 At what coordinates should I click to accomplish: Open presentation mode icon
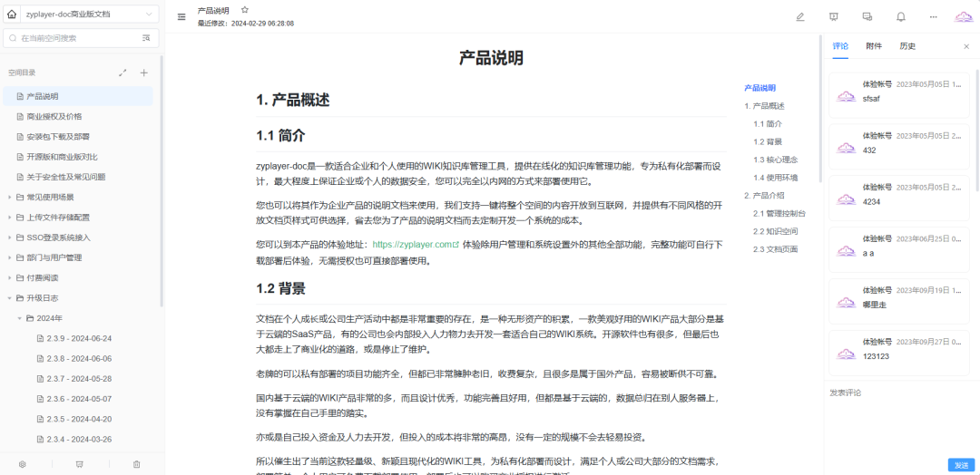pyautogui.click(x=833, y=17)
